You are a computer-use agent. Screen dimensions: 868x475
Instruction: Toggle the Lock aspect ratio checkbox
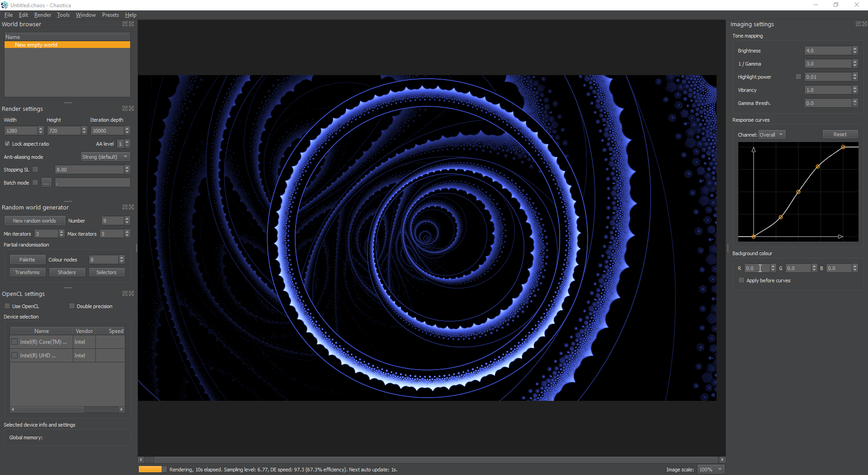tap(7, 144)
